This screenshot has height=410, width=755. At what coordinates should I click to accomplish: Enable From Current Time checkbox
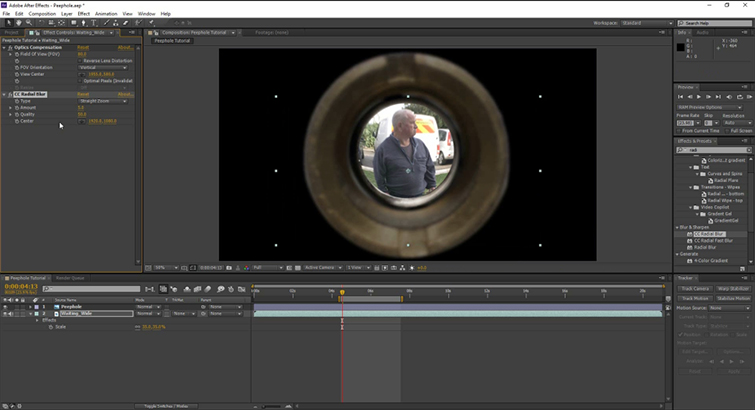point(679,131)
